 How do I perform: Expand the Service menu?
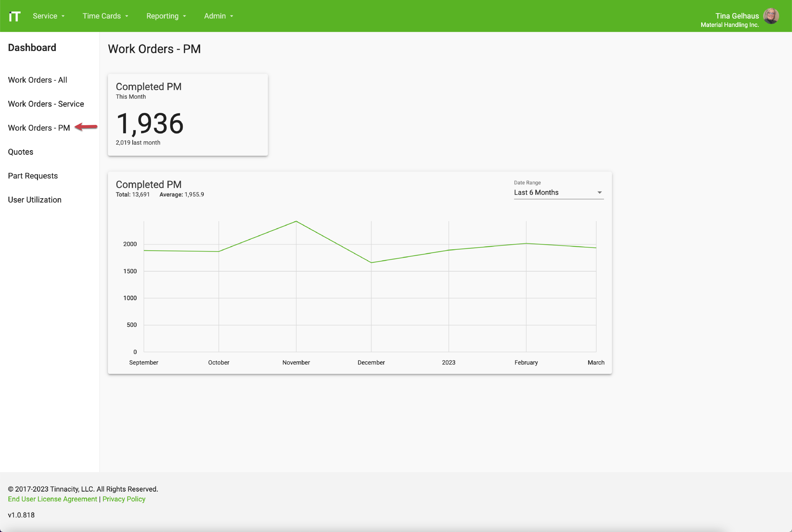(48, 16)
